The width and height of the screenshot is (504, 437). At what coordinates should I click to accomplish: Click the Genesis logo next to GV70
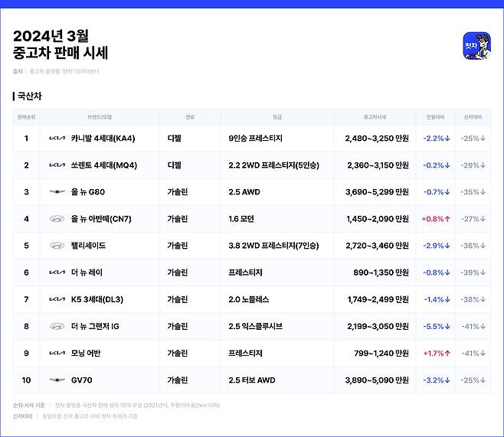tap(57, 380)
